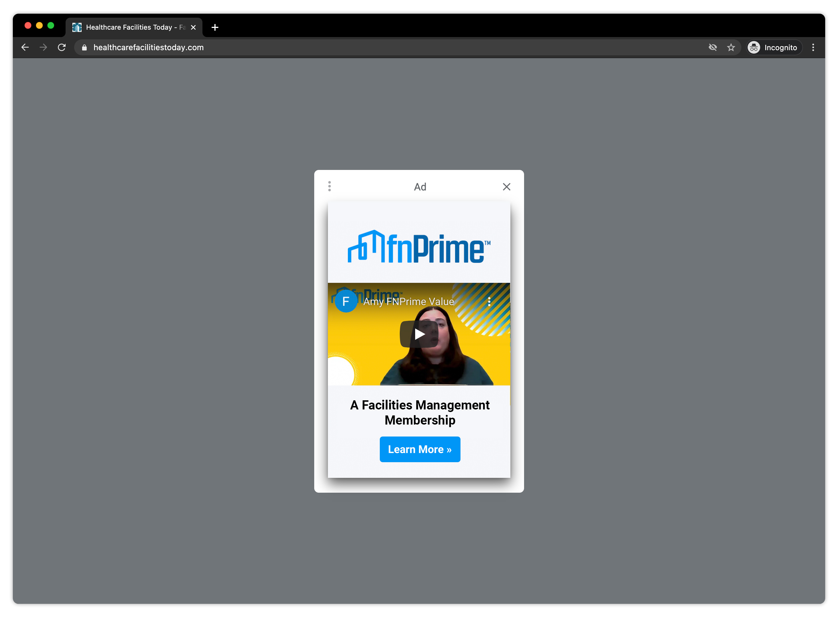Viewport: 840px width, 617px height.
Task: Open Chrome's three-dot menu
Action: pyautogui.click(x=813, y=47)
